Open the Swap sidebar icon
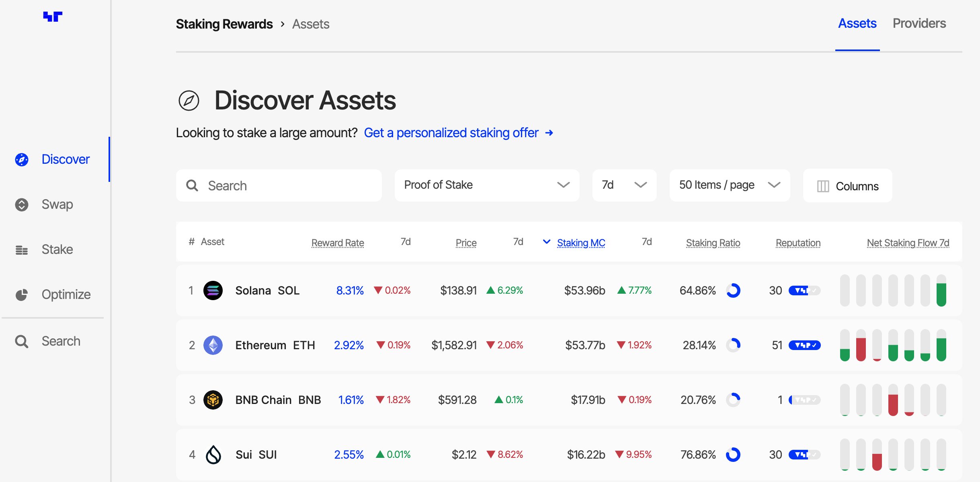980x482 pixels. pos(22,205)
